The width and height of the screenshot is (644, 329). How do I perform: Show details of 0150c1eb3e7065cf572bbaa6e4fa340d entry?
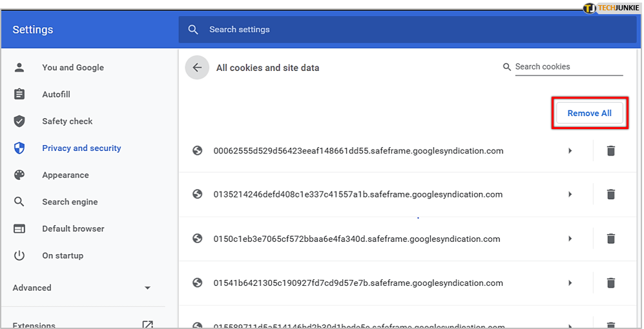click(570, 239)
